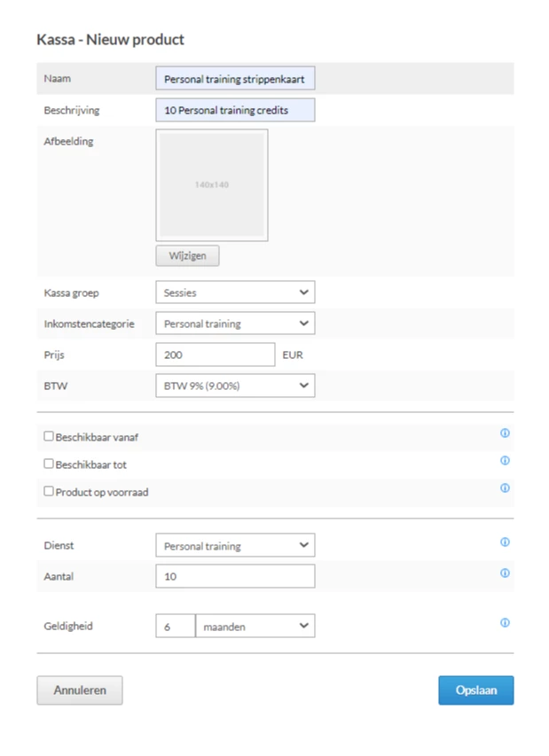Click info icon beside Beschikbaar tot

(x=505, y=461)
